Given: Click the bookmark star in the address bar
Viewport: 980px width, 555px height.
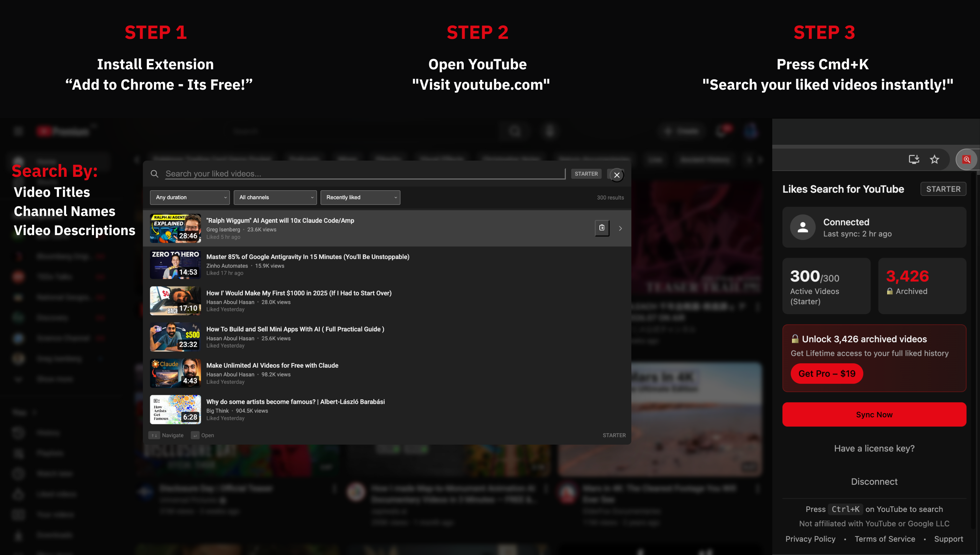Looking at the screenshot, I should [x=934, y=159].
